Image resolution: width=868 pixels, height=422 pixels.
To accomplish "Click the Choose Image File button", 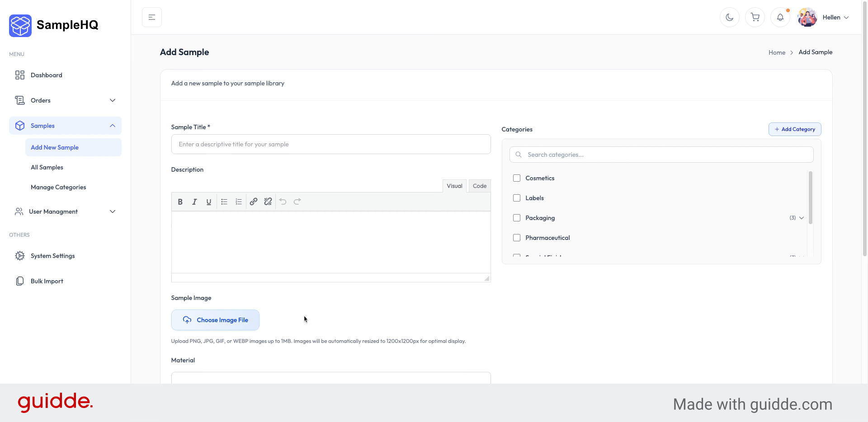I will pos(215,320).
